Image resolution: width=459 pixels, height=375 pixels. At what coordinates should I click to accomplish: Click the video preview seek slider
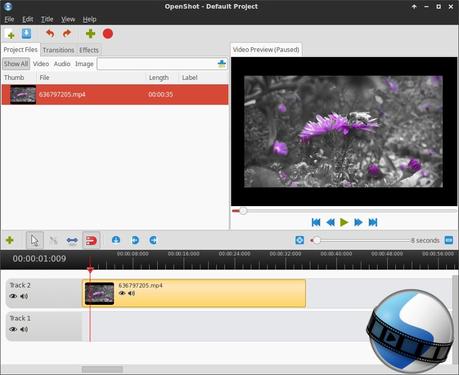pyautogui.click(x=344, y=211)
